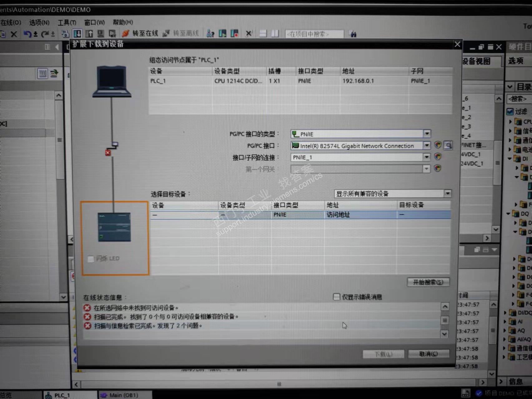532x399 pixels.
Task: Toggle the flash LED checkbox
Action: coord(91,259)
